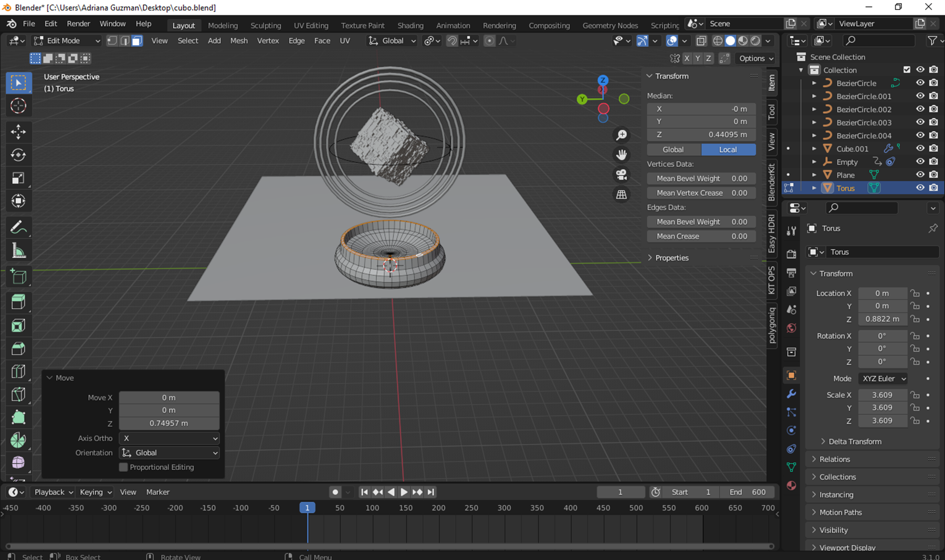Screen dimensions: 945x560
Task: Hide BezierCircle.002 in the outliner
Action: (x=920, y=109)
